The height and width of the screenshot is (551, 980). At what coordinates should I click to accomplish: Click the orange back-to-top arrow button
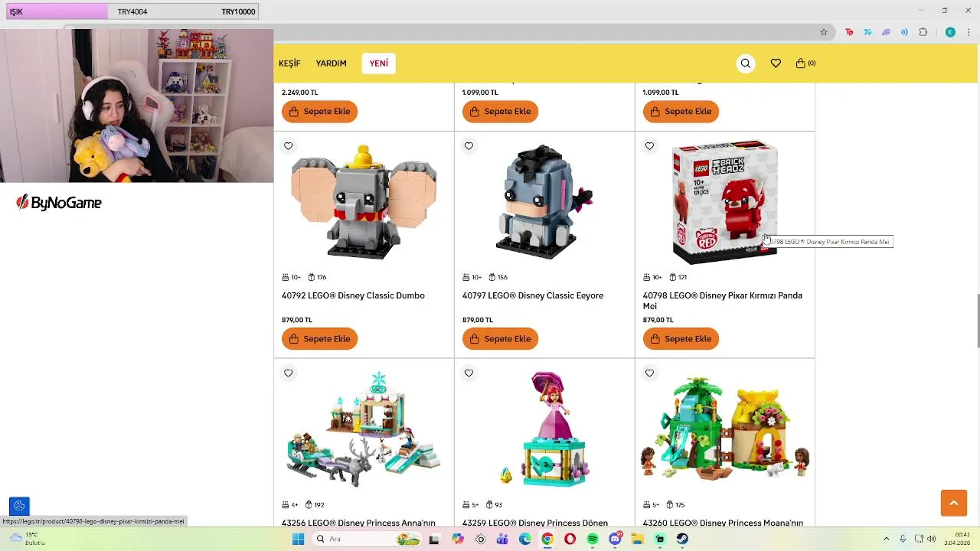pos(954,503)
